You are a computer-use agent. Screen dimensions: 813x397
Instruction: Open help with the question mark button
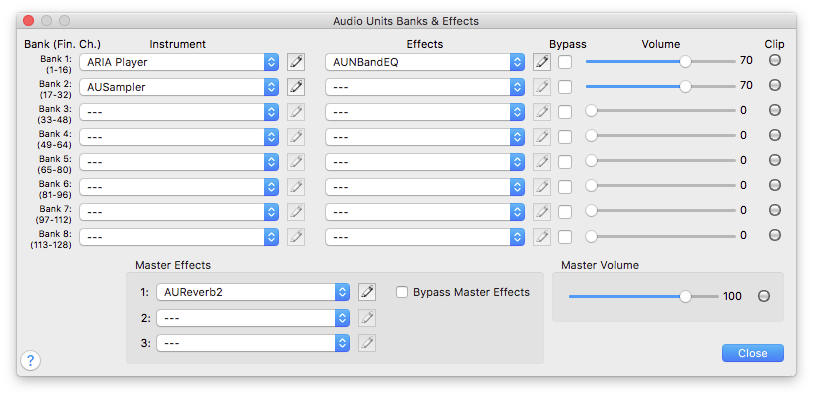coord(31,360)
